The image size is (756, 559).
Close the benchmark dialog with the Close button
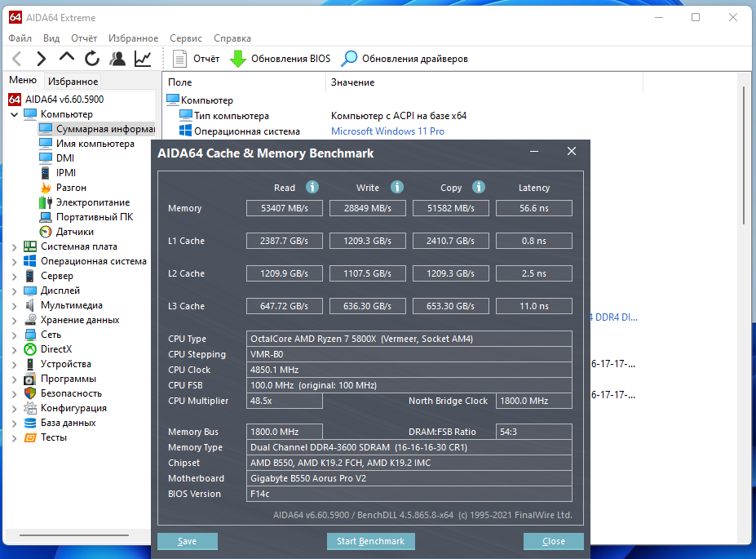[x=553, y=541]
